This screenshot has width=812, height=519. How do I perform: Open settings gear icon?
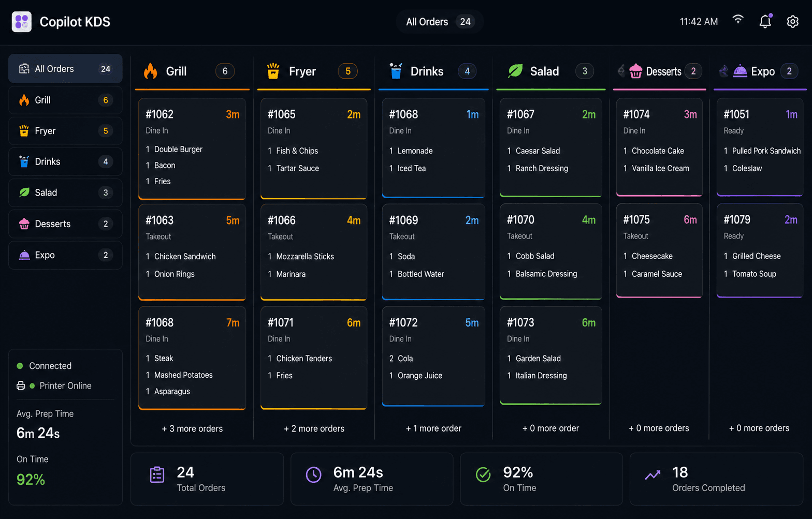tap(792, 22)
